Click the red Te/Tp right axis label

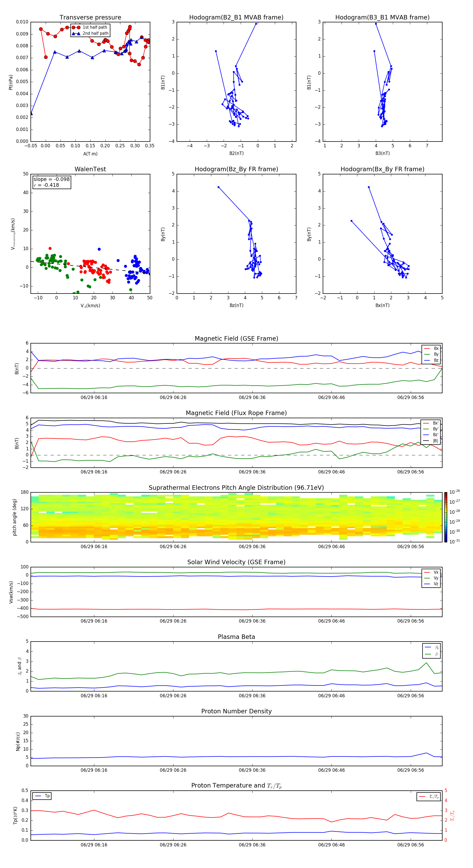click(452, 815)
